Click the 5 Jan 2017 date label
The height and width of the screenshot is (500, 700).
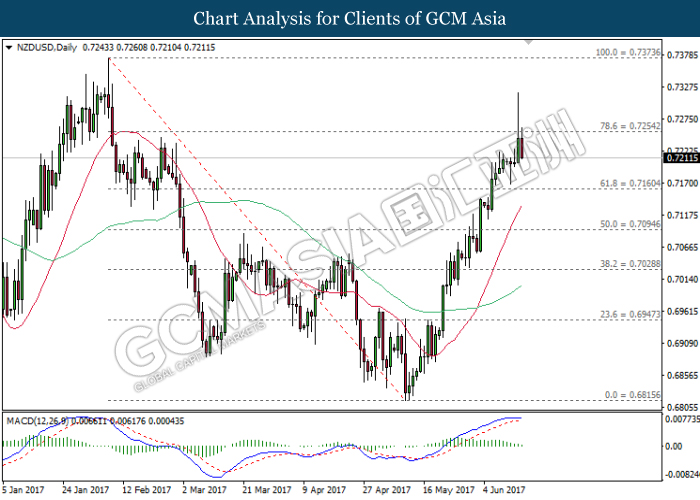point(23,490)
